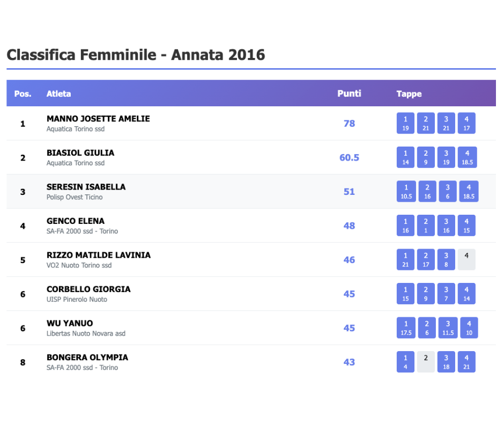The image size is (504, 423).
Task: Click stage 2 badge for Genco Elena
Action: coord(426,226)
